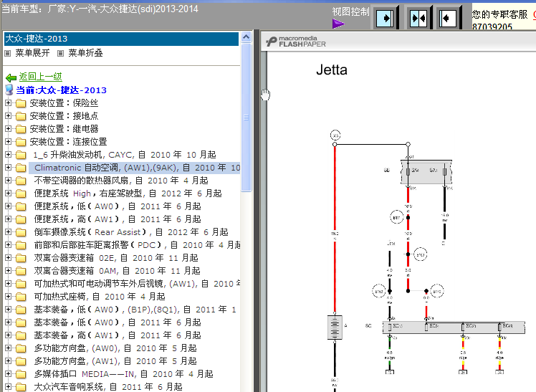Screen dimensions: 536x392
Task: Click folder icon of 安装位置：保险丝
Action: (x=21, y=103)
